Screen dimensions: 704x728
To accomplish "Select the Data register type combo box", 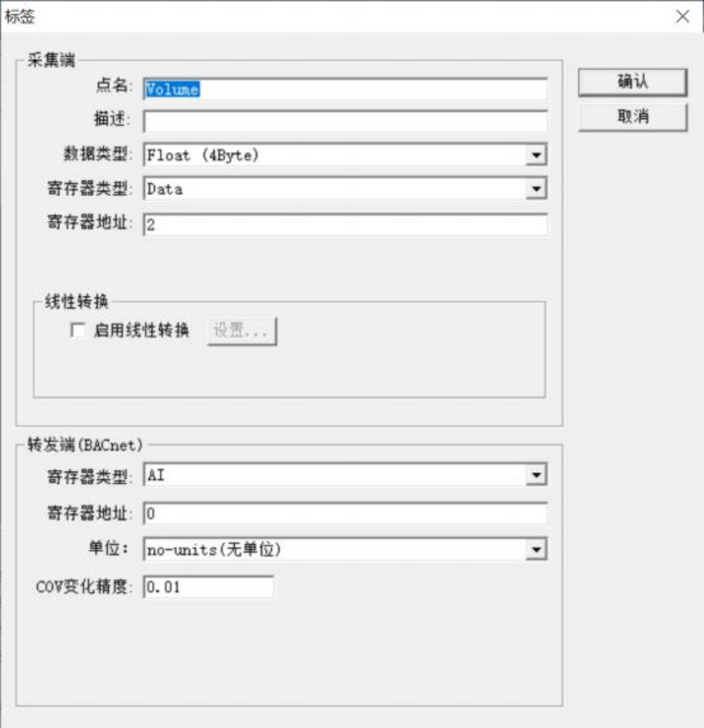I will click(x=346, y=189).
